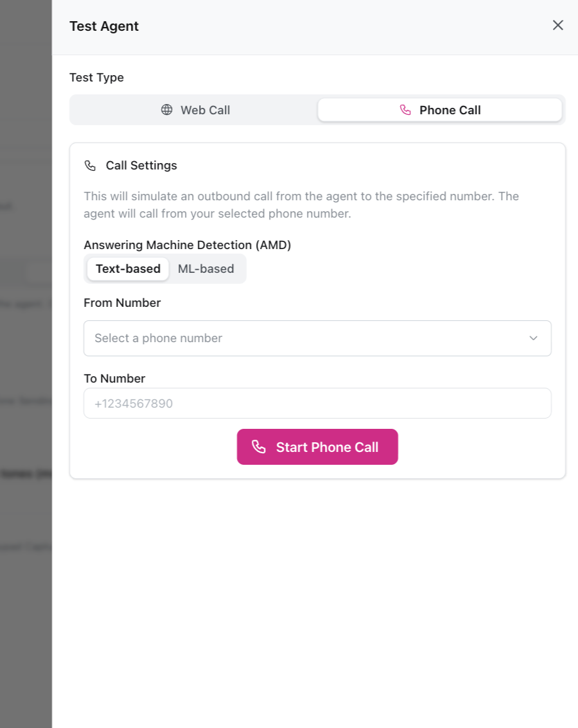Click the X icon to close Test Agent

click(x=557, y=25)
